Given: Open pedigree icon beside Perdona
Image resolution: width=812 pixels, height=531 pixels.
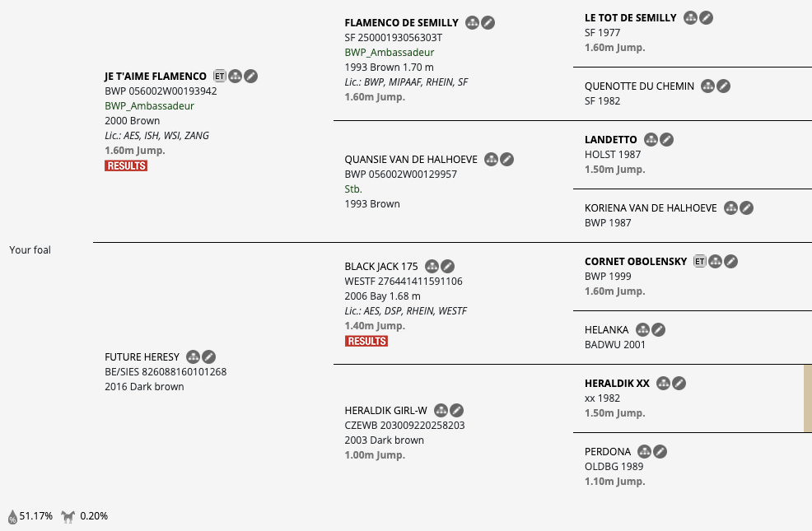Looking at the screenshot, I should click(645, 452).
